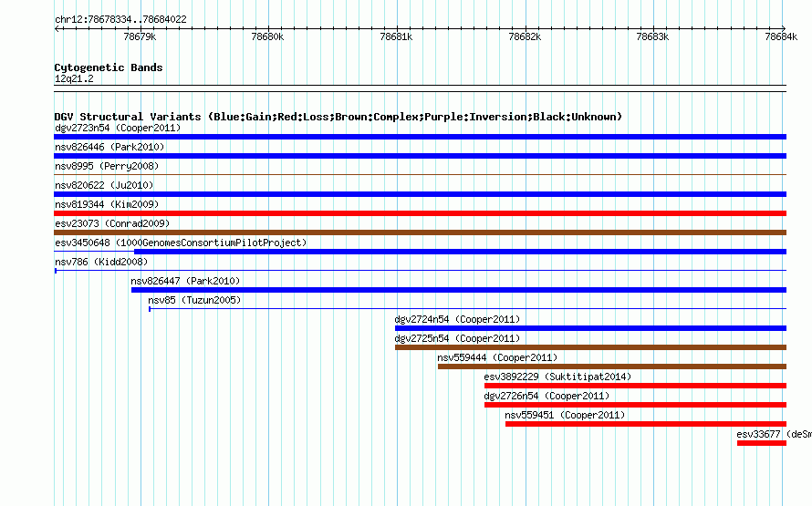Click nsv820622 (Ju2010) label
Screen dimensions: 812x506
(x=104, y=185)
